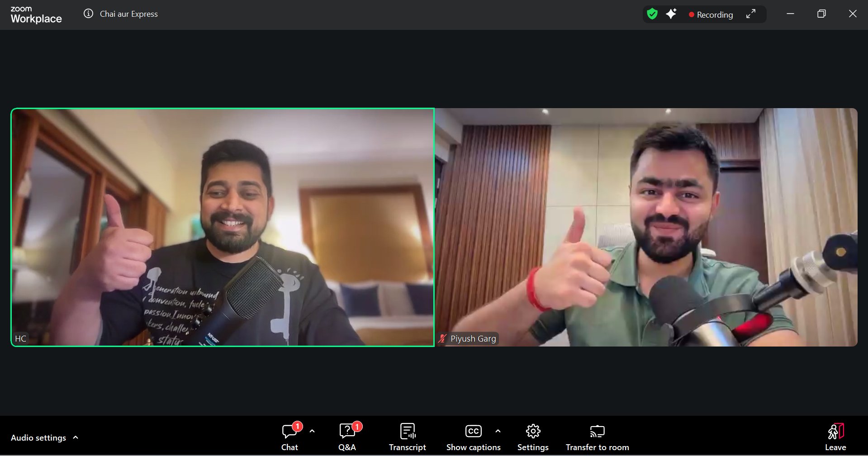Select the HC video tile
Screen dimensions: 868x456
[x=223, y=227]
